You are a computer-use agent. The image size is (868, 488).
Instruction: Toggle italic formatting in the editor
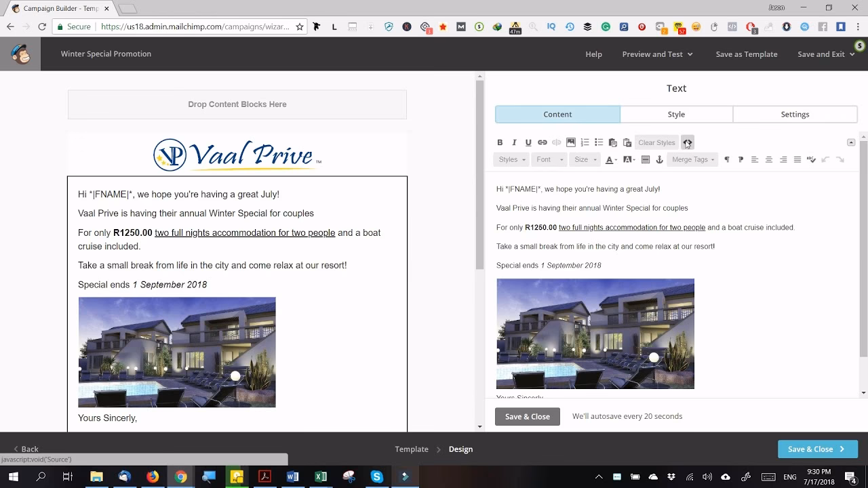[514, 142]
